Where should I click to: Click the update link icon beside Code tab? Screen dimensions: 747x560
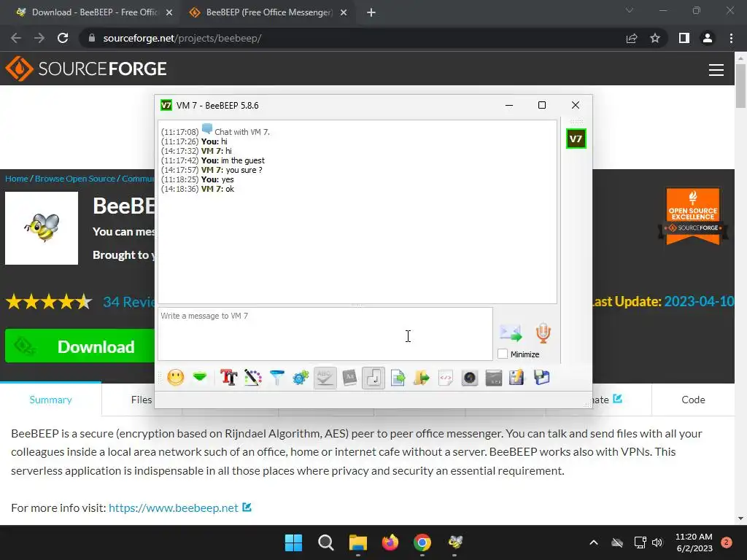[617, 399]
